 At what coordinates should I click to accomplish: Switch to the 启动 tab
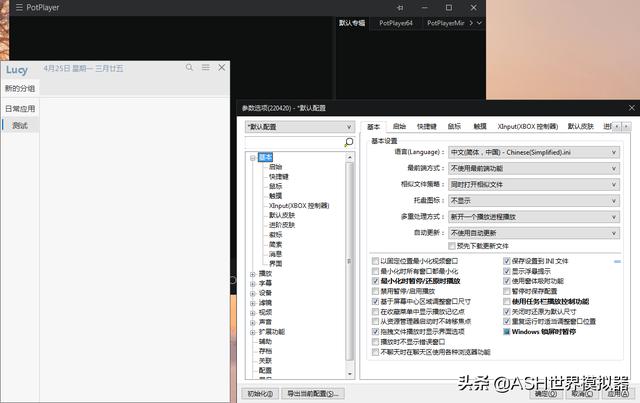399,127
